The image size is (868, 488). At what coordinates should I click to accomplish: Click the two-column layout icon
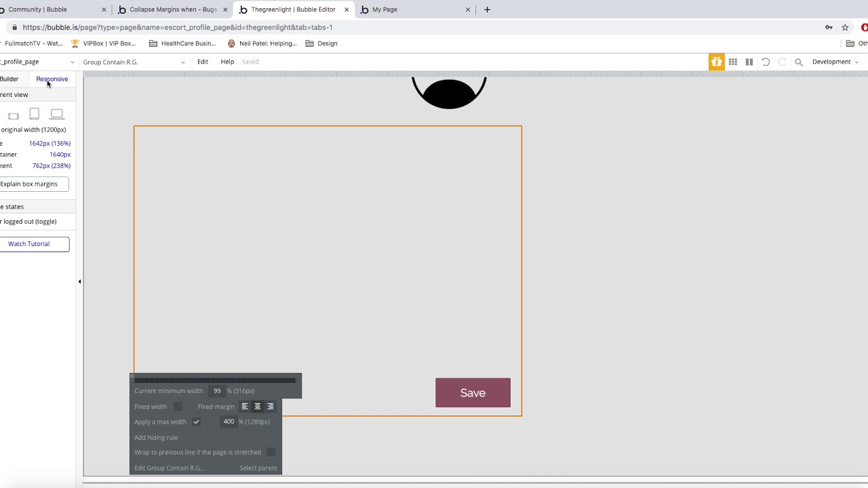pos(749,62)
